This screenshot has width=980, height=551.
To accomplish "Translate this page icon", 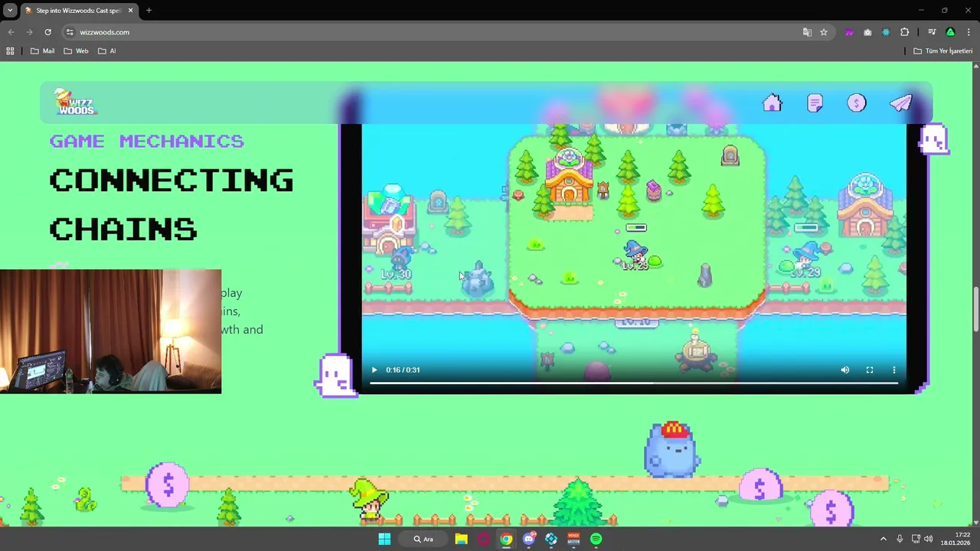I will click(x=807, y=32).
